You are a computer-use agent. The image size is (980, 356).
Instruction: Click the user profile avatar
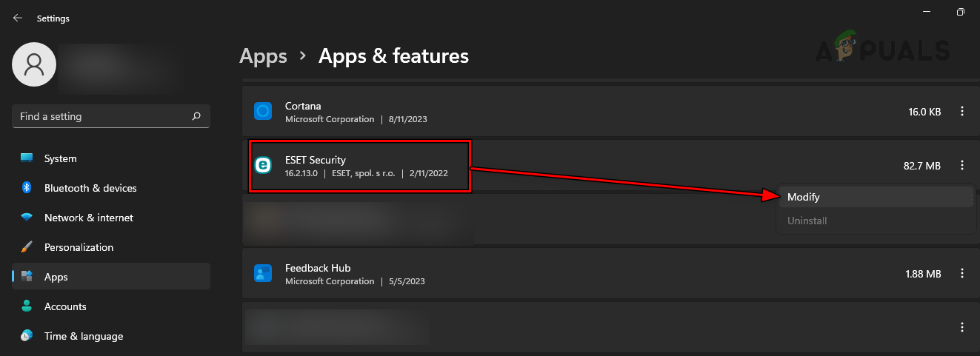pos(33,65)
